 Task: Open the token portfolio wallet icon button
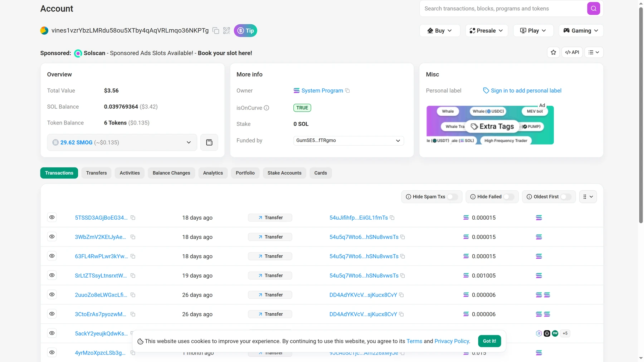pos(209,142)
